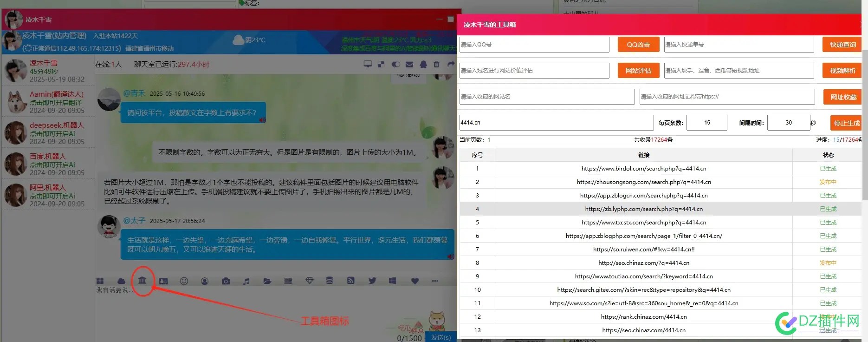
Task: Click the RSS feed icon
Action: pyautogui.click(x=350, y=280)
